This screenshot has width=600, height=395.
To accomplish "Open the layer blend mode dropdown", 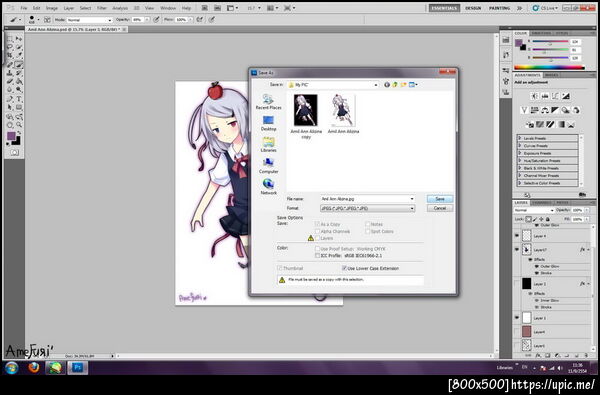I will click(x=533, y=210).
